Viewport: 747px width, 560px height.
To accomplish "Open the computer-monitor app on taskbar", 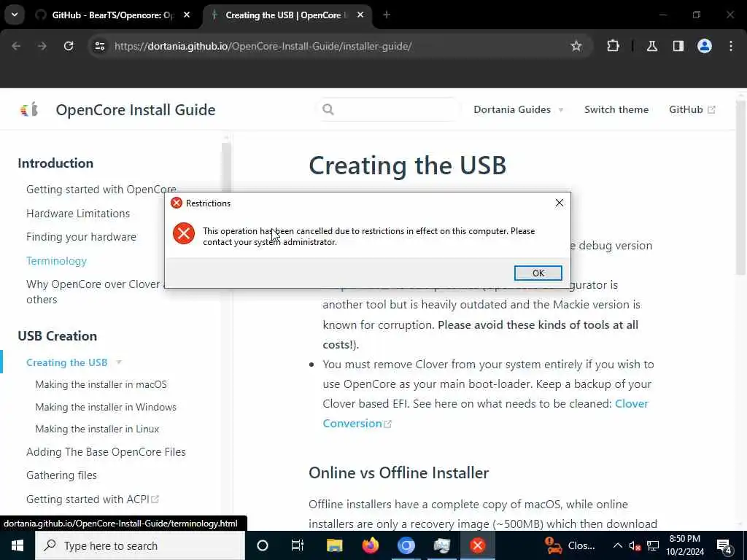I will coord(441,545).
